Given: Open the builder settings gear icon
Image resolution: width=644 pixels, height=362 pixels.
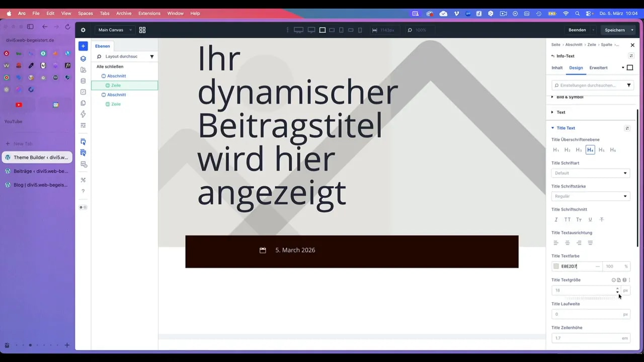Looking at the screenshot, I should coord(83,30).
